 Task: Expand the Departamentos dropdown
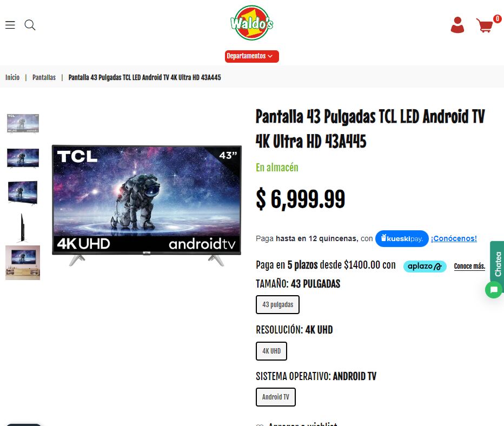251,56
